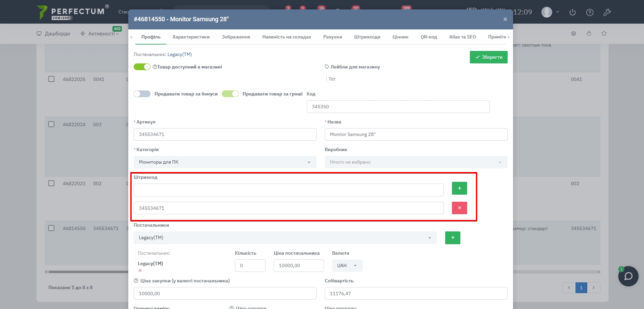This screenshot has height=309, width=644.
Task: Open the UAH currency dropdown
Action: point(347,266)
